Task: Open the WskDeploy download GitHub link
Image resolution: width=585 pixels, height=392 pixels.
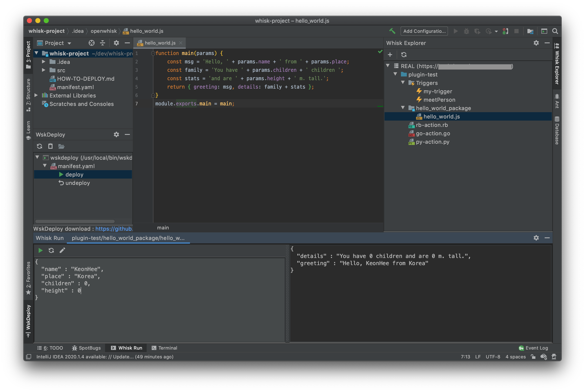Action: pos(114,229)
